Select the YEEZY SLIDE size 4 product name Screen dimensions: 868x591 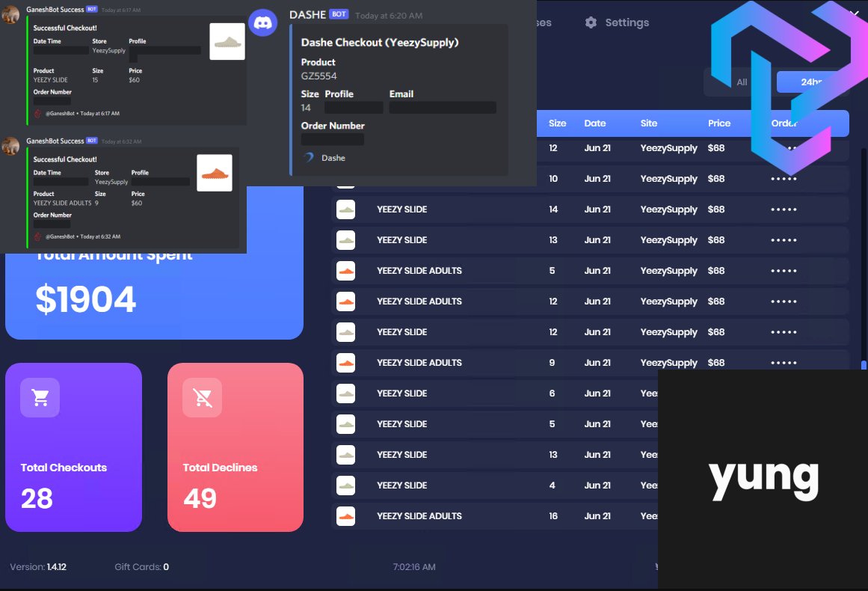(x=402, y=486)
